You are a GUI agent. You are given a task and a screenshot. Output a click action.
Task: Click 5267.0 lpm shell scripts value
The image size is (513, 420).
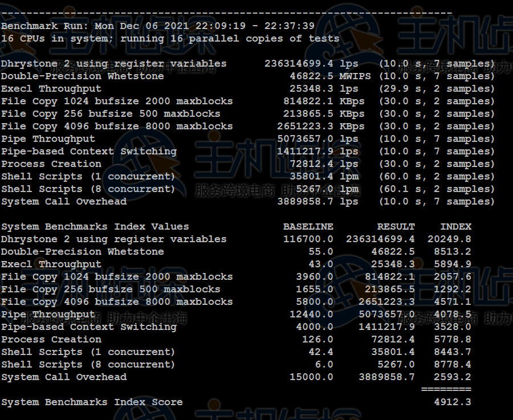pos(327,189)
